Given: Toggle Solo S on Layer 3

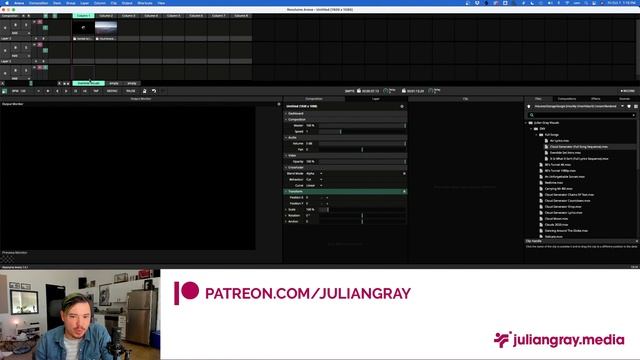Looking at the screenshot, I should pyautogui.click(x=26, y=25).
